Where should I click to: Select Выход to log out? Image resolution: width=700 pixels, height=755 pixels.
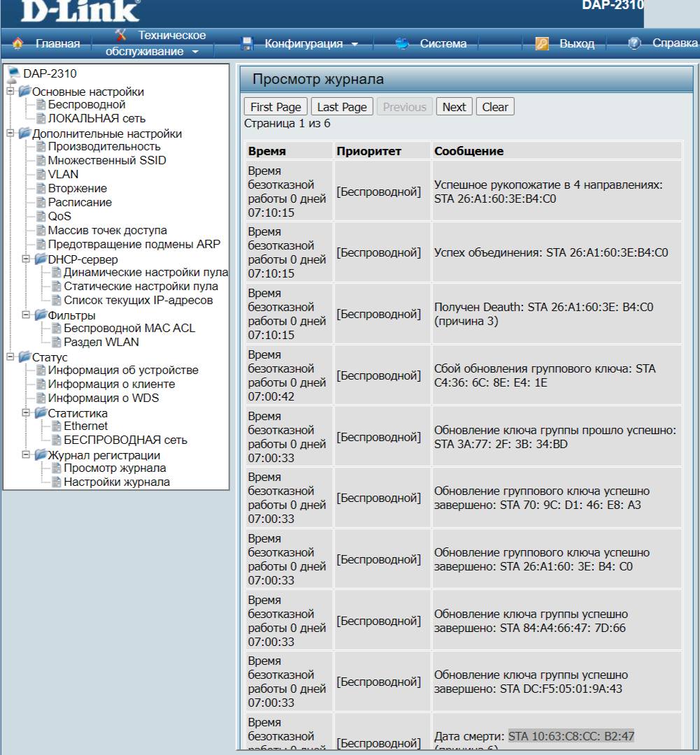[x=577, y=44]
